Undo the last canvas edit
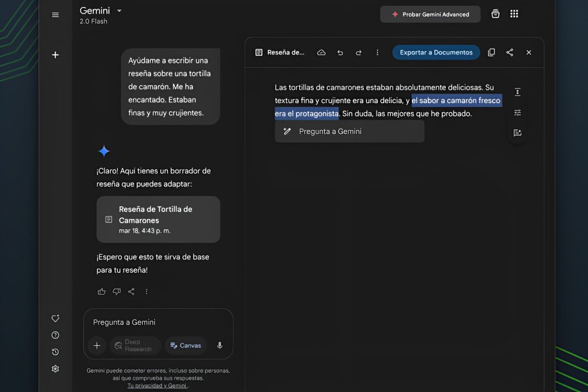 (340, 53)
